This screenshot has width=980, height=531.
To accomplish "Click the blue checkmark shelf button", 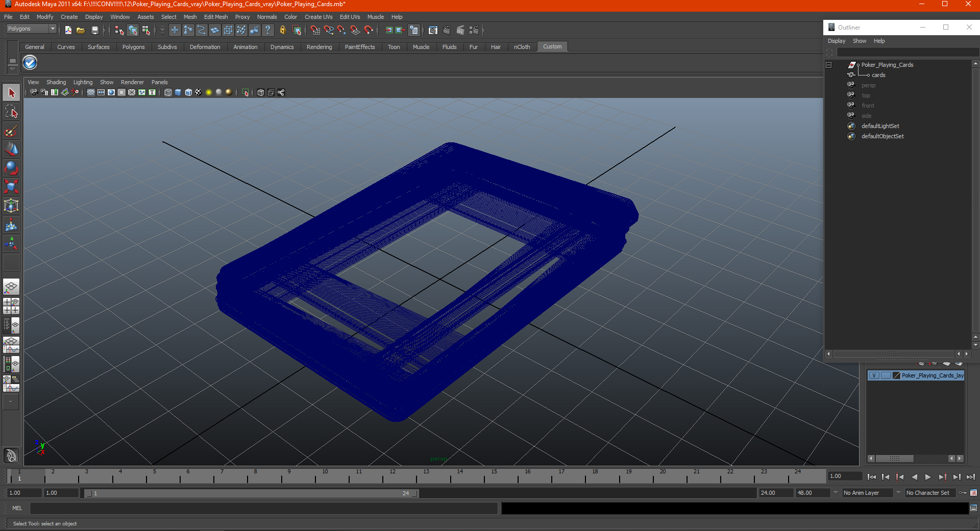I will click(30, 63).
